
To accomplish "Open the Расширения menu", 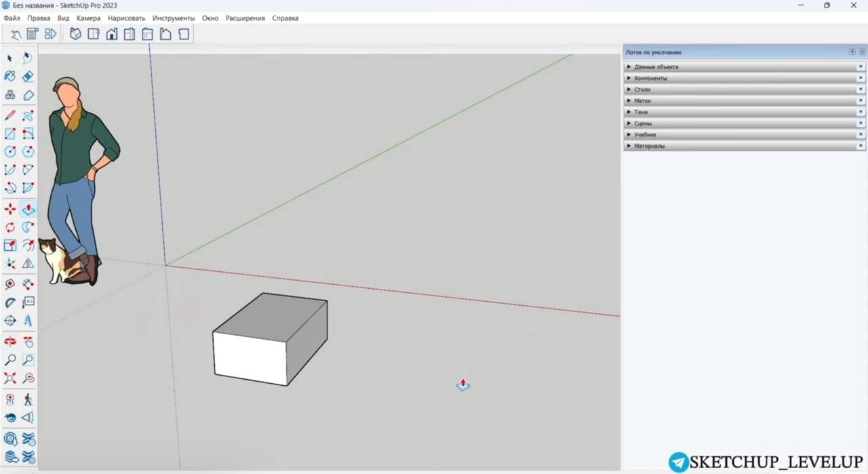I will tap(245, 18).
